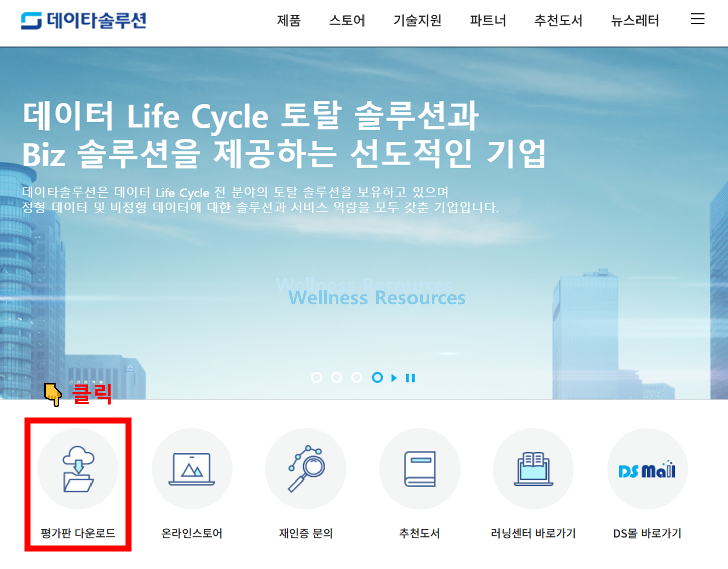The image size is (728, 569).
Task: Open the 제품 menu
Action: pos(289,20)
